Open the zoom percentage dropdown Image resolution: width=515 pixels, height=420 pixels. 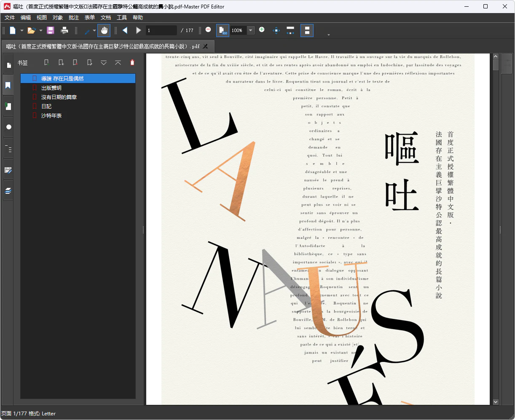click(251, 30)
